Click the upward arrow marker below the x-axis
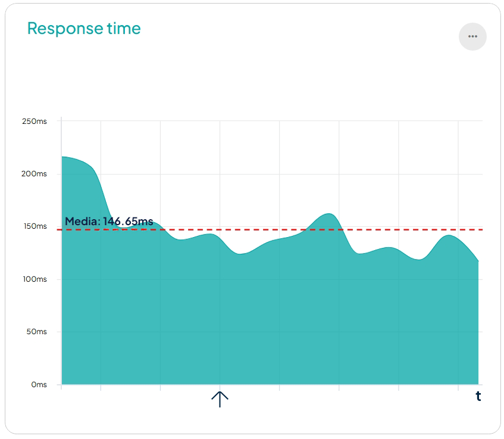 pos(220,398)
